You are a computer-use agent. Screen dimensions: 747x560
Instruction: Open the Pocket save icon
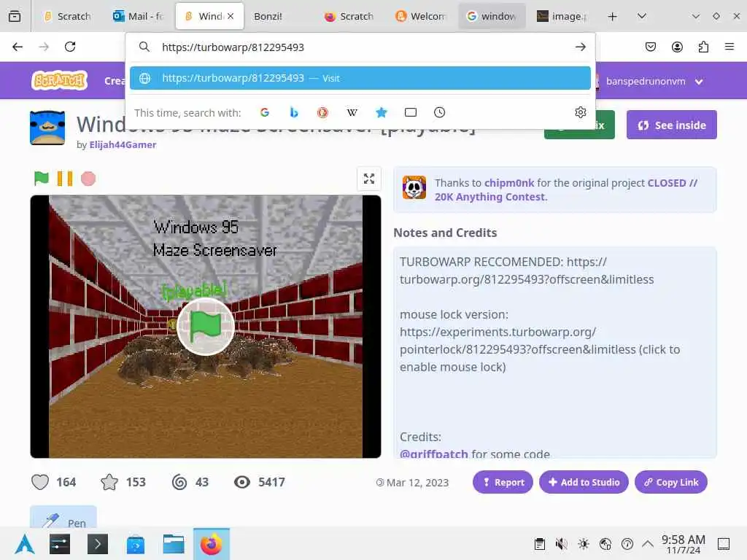(651, 47)
